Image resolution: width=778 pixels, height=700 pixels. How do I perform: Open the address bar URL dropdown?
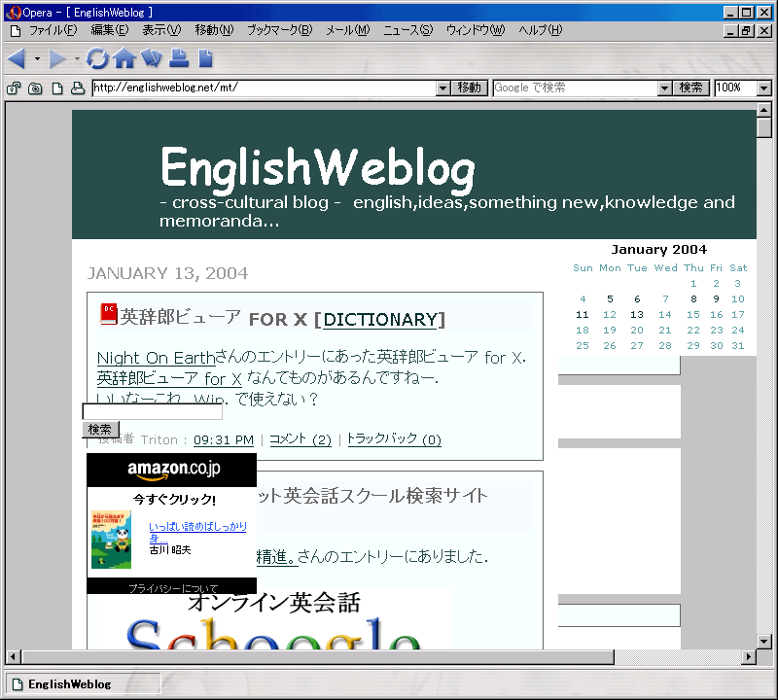click(443, 88)
